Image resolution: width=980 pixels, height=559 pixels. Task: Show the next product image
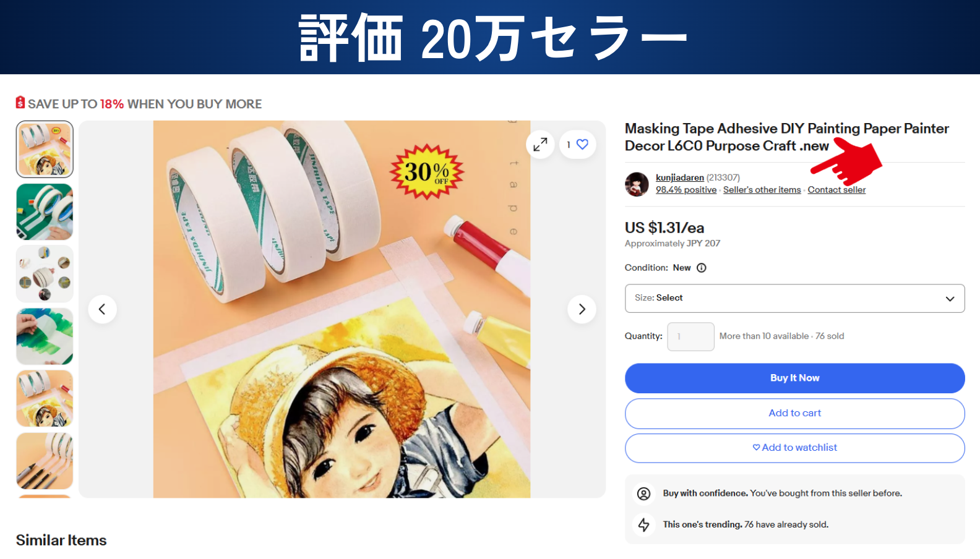(582, 309)
